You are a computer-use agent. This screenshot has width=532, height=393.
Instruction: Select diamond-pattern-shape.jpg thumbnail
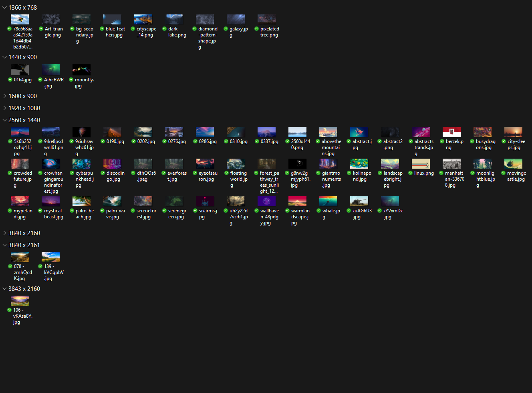point(205,19)
